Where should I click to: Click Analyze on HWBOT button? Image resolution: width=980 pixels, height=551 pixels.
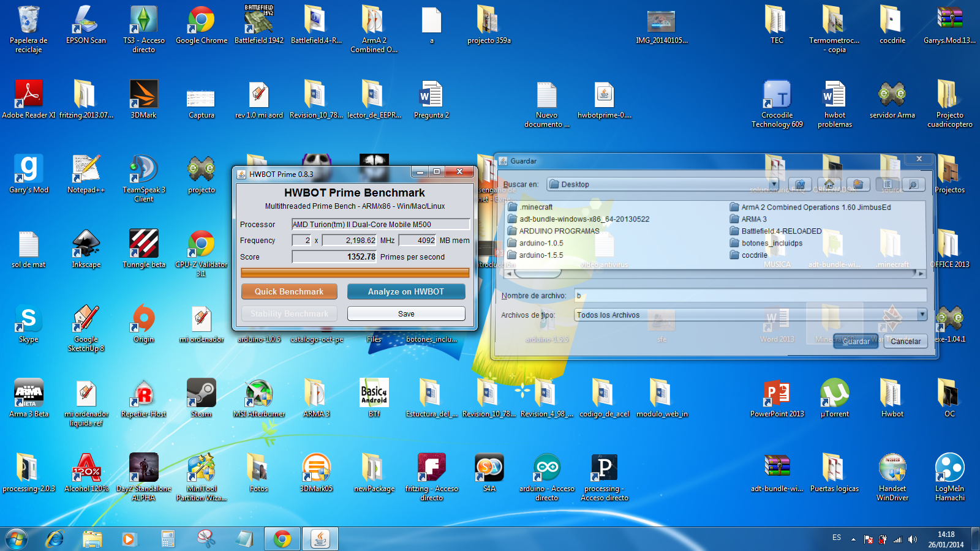406,291
